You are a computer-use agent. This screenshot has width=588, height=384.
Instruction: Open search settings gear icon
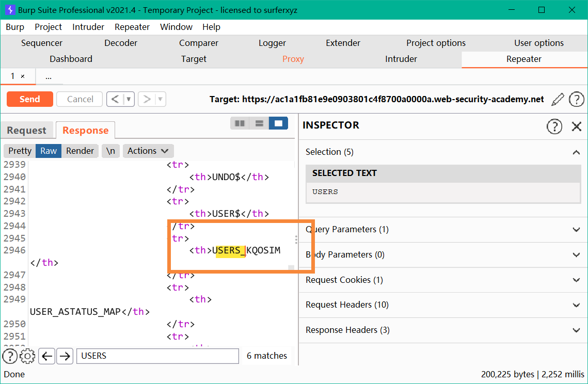[x=27, y=356]
